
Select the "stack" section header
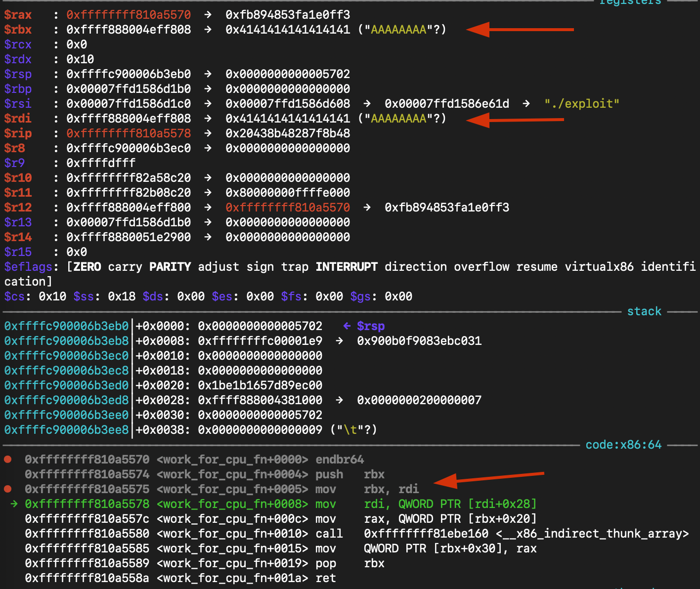[644, 311]
